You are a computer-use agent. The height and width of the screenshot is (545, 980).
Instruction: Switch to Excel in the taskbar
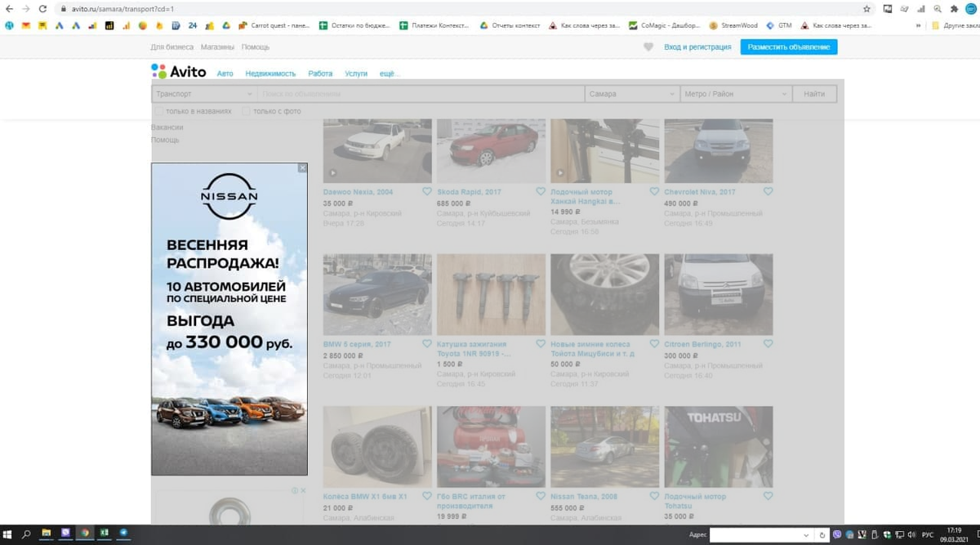point(105,534)
